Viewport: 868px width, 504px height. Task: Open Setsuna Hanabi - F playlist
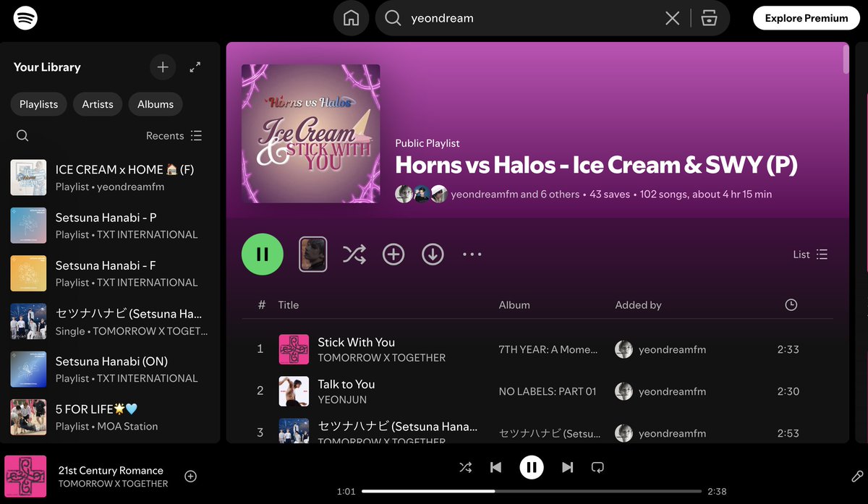click(x=110, y=273)
